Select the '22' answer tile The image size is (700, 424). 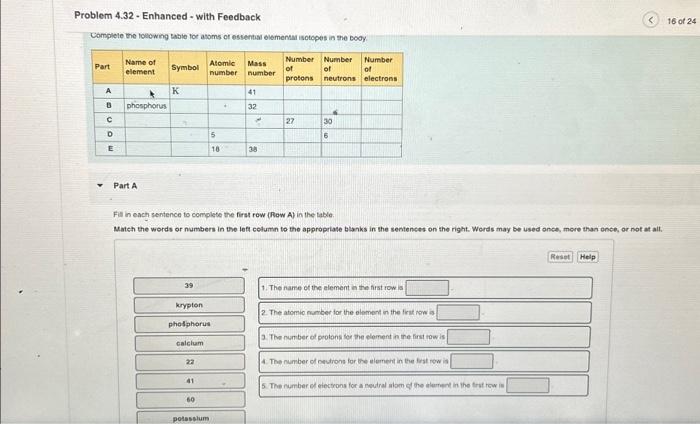tap(190, 362)
